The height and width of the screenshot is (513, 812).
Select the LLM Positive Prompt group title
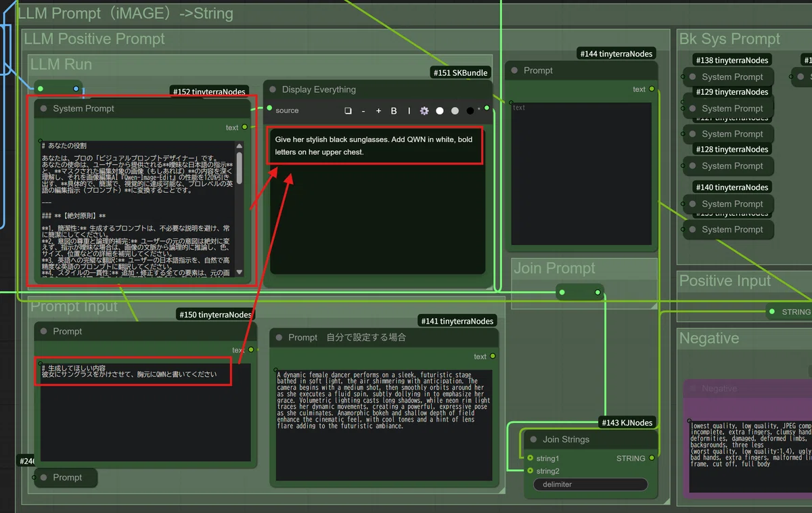(94, 39)
